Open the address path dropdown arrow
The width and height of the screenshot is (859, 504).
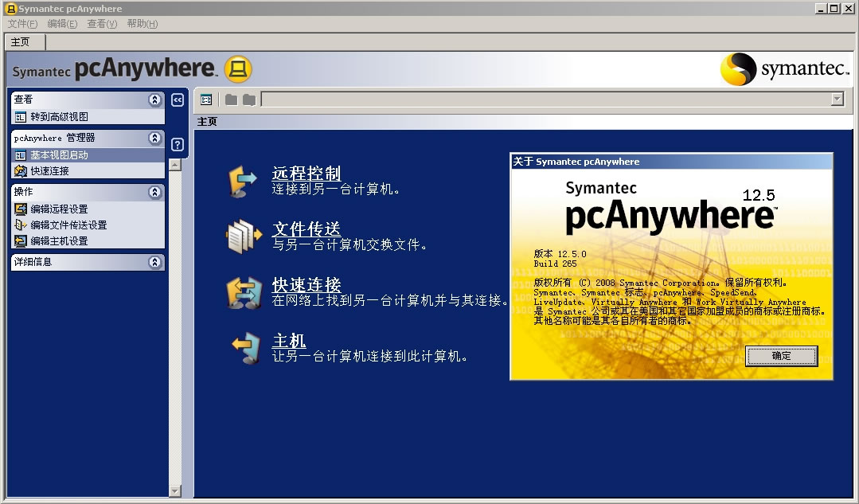click(x=837, y=100)
